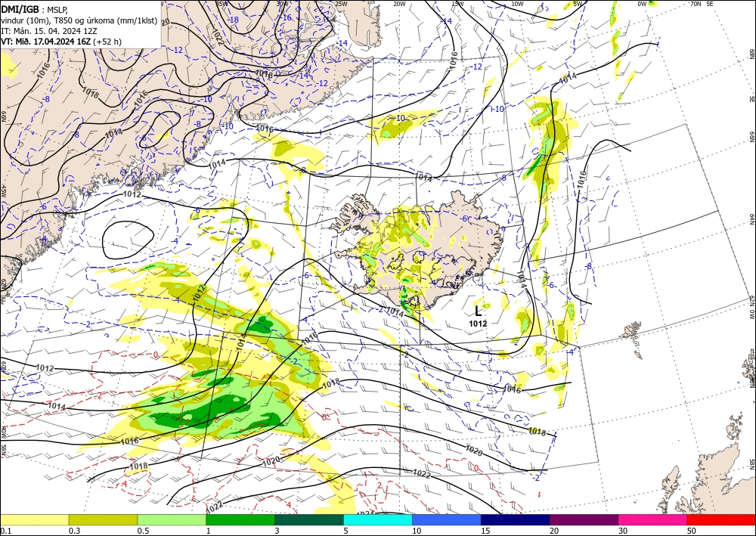Click the '(+52 h)' forecast offset
The image size is (756, 536).
tap(107, 42)
